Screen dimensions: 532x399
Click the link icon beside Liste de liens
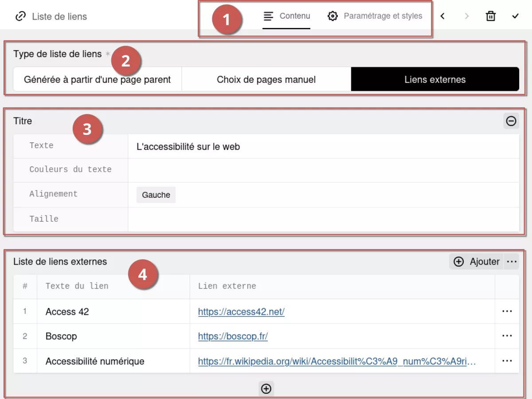pos(20,16)
